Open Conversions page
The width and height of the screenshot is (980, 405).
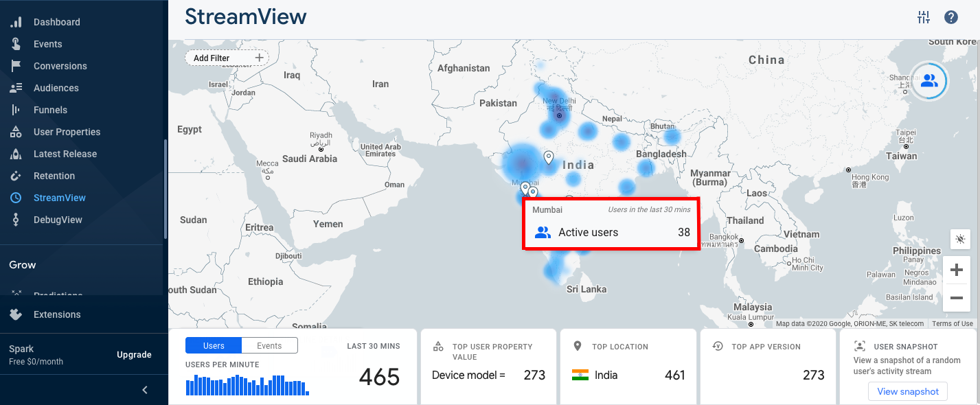coord(60,66)
